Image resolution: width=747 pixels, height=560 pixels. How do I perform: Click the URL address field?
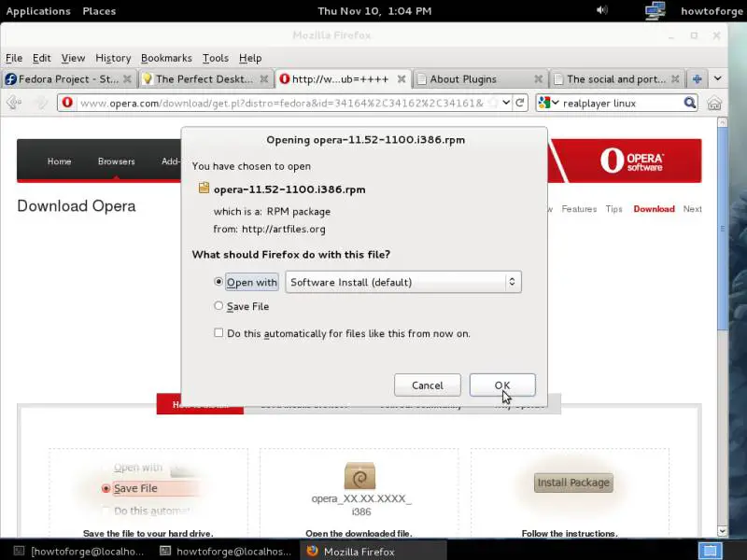[x=281, y=103]
